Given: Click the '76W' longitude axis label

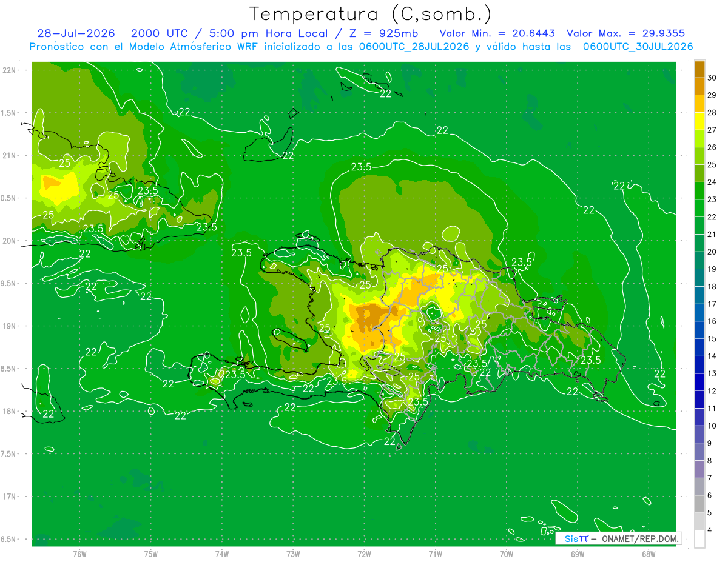Looking at the screenshot, I should [x=79, y=554].
